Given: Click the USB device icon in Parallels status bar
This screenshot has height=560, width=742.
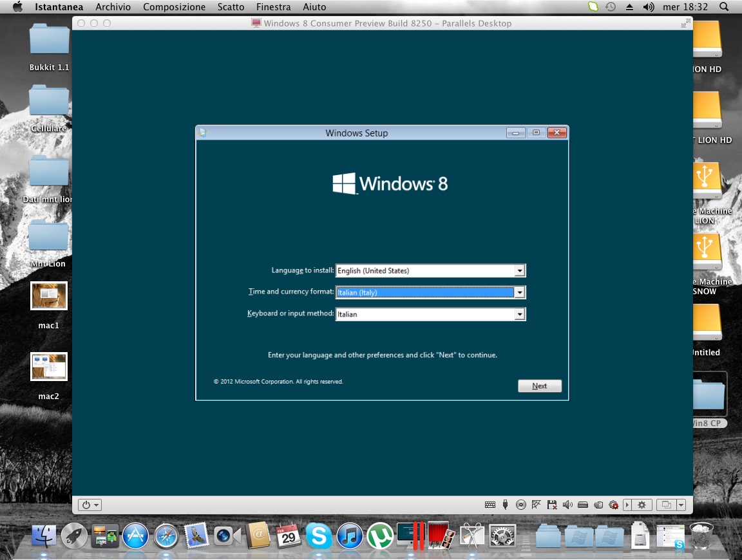Looking at the screenshot, I should click(506, 505).
